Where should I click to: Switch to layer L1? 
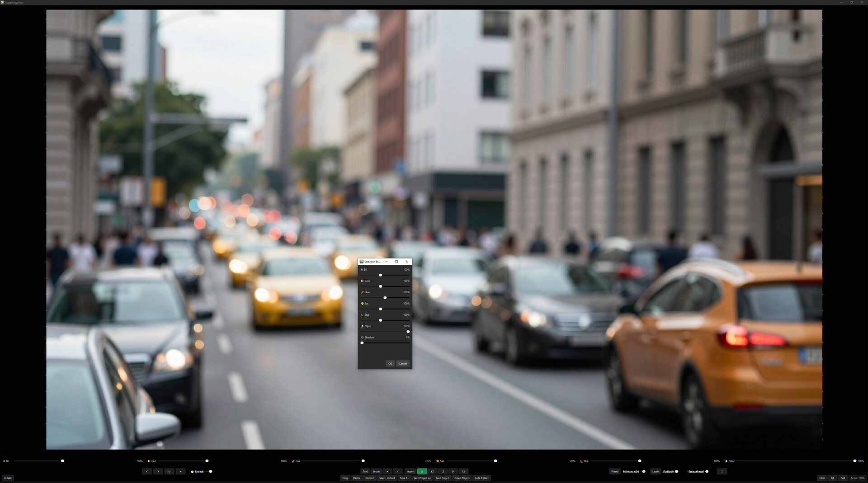coord(422,471)
